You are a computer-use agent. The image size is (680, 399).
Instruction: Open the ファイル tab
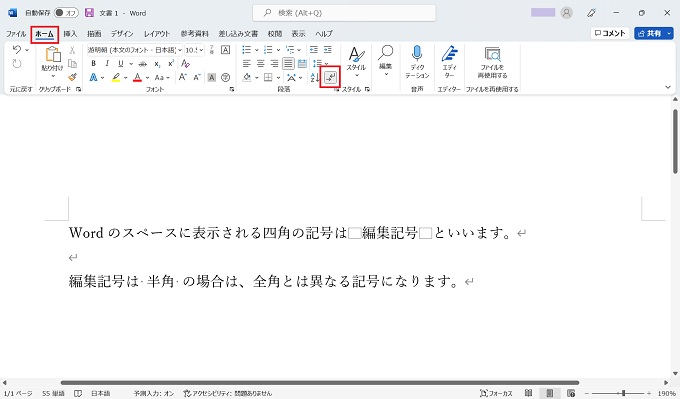16,33
